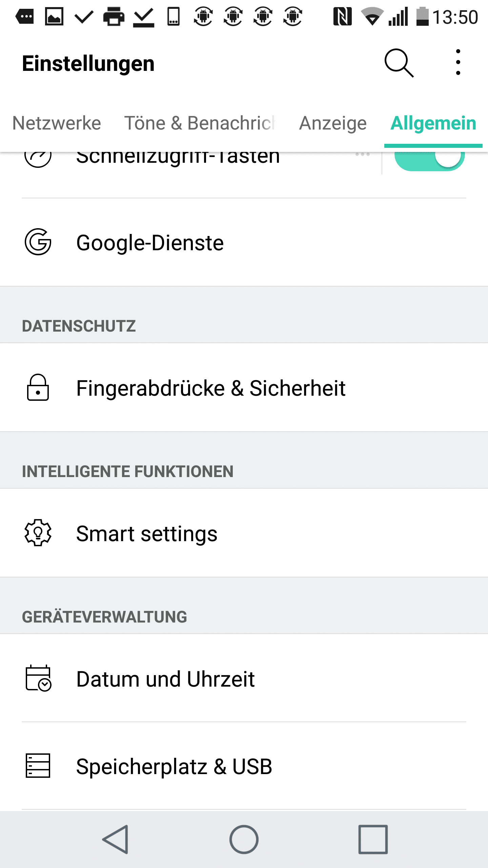Tap the Google-Dienste G icon
The height and width of the screenshot is (868, 488).
coord(38,242)
